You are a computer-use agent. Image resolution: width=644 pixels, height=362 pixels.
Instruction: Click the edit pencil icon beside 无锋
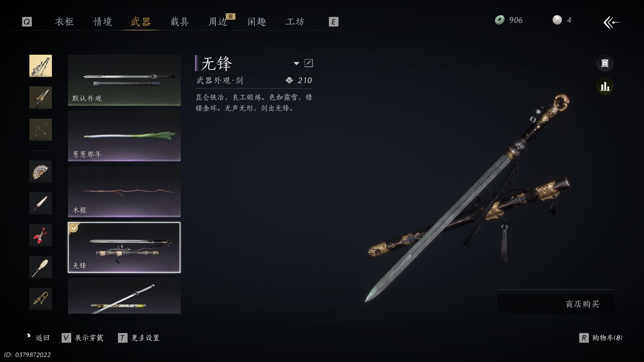tap(309, 63)
